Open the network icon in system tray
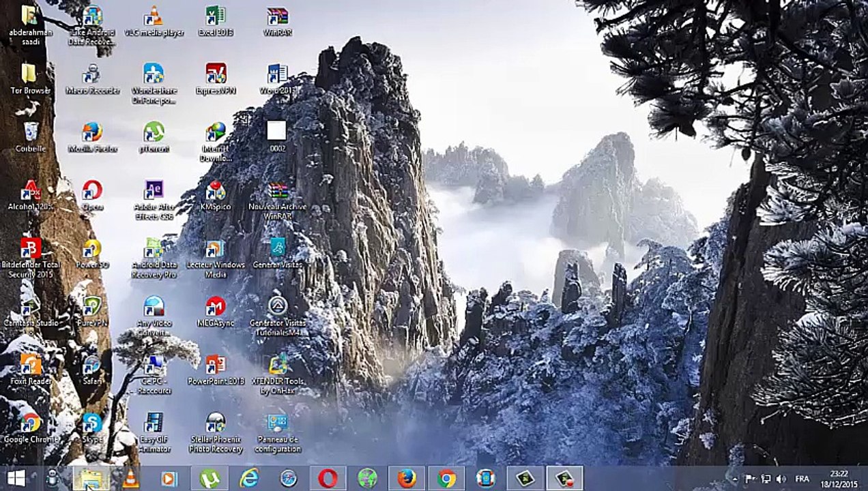Screen dimensions: 868x491 coord(766,479)
